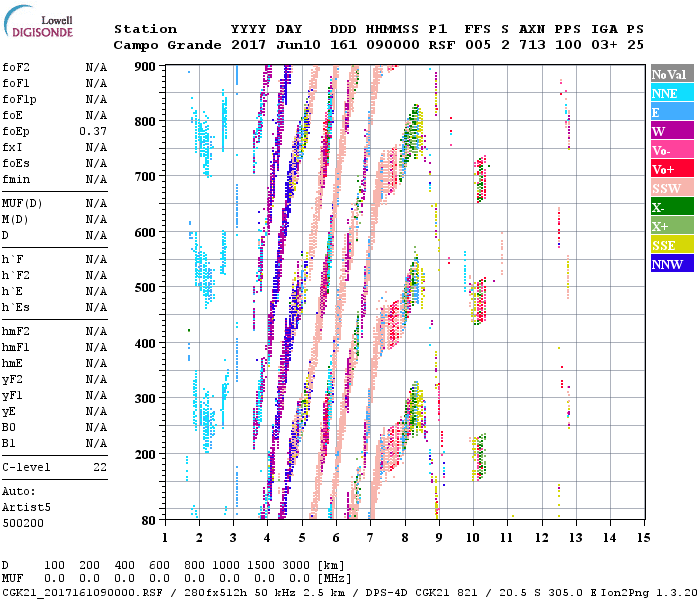Click the AXN value 713
The image size is (700, 600).
pyautogui.click(x=532, y=45)
